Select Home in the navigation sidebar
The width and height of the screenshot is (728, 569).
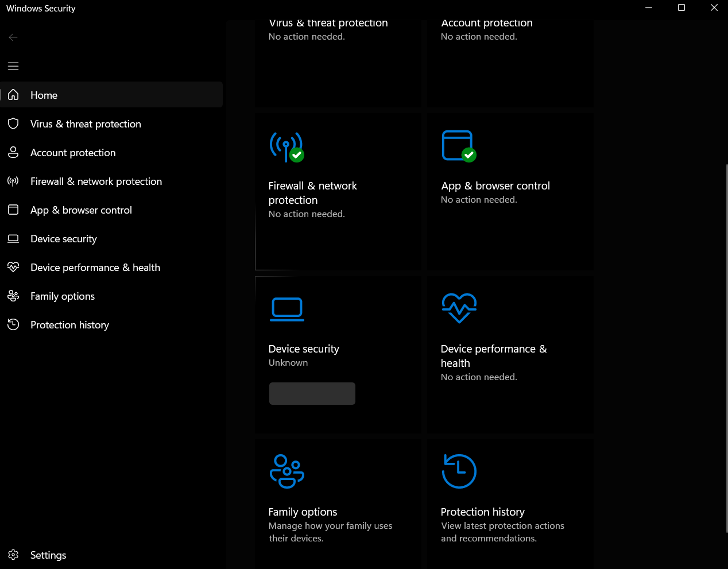44,95
